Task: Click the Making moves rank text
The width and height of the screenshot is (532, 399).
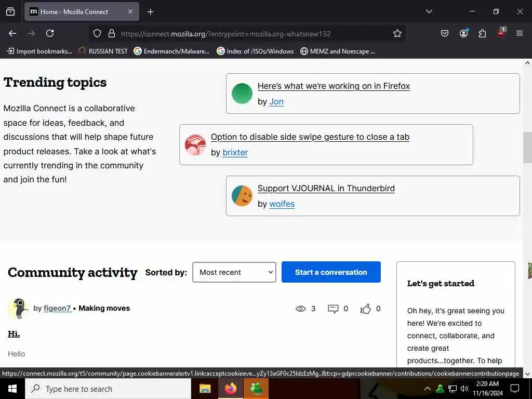Action: click(104, 309)
